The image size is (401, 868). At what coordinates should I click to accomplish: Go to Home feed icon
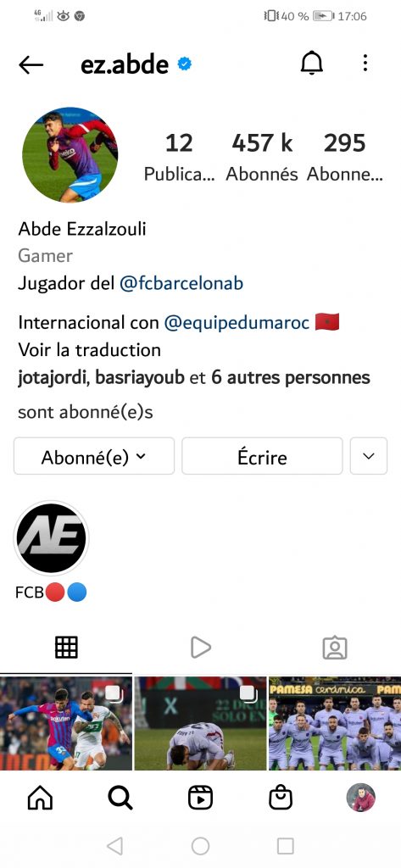(40, 798)
